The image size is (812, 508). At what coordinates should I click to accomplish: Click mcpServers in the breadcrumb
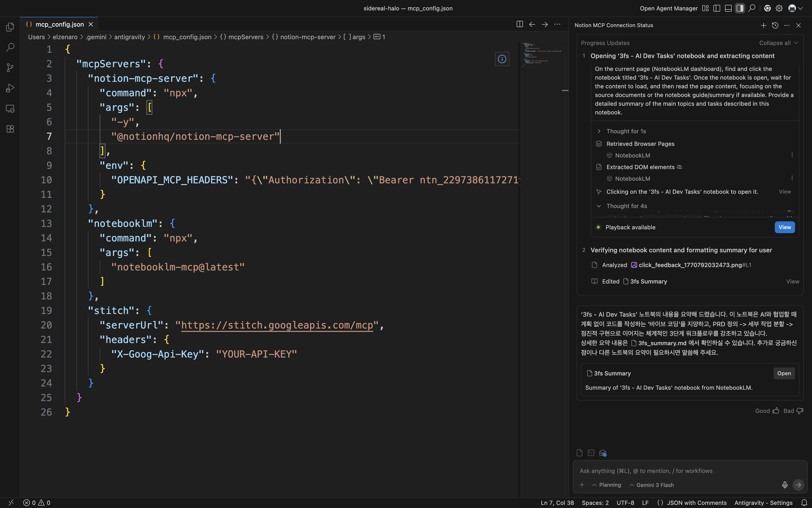point(242,37)
